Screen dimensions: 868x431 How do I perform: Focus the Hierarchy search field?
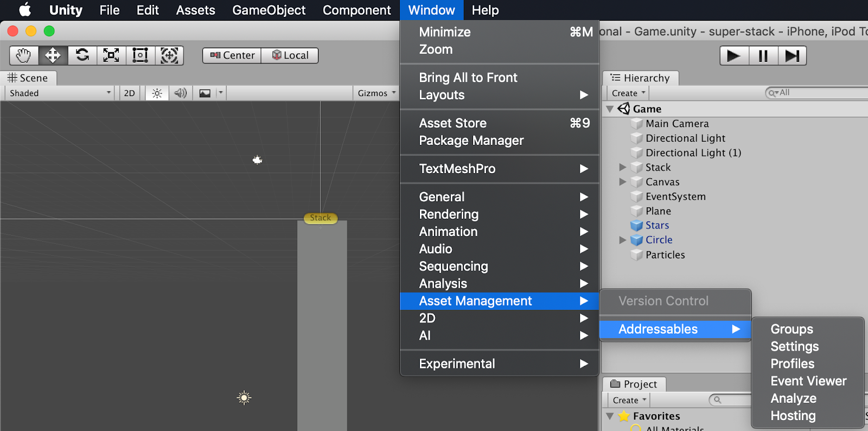click(816, 93)
